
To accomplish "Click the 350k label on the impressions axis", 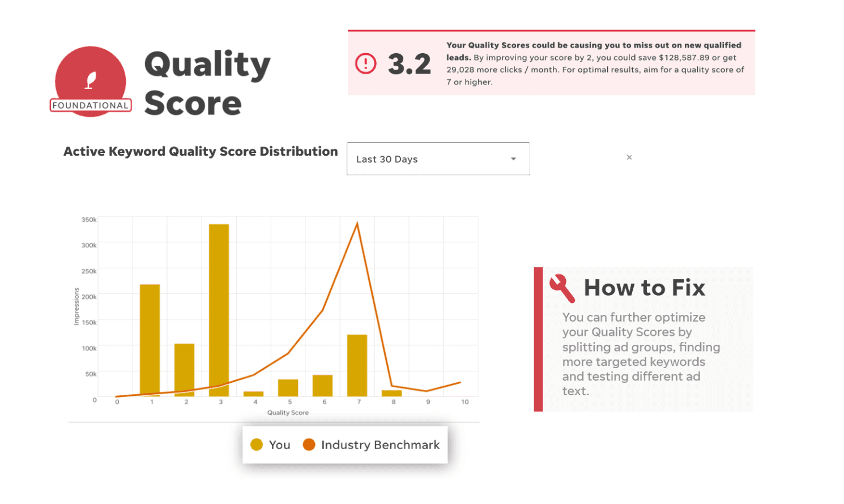I will click(89, 220).
